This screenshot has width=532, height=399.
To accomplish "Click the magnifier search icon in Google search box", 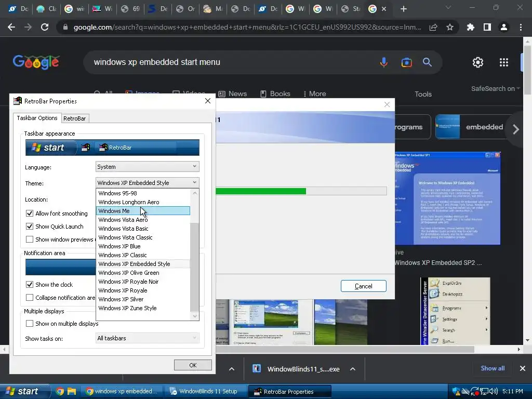I will (427, 62).
